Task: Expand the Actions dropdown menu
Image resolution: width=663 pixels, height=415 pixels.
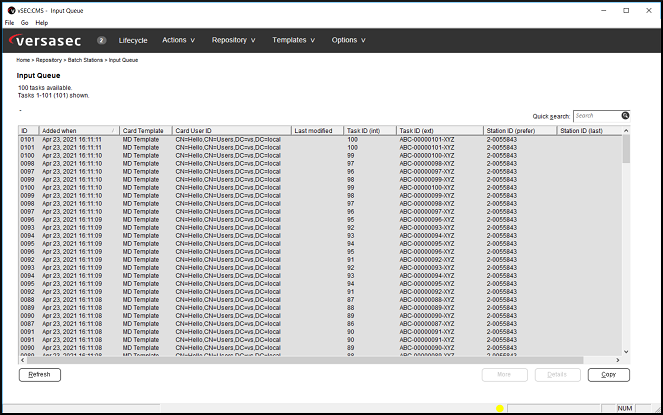Action: pos(178,40)
